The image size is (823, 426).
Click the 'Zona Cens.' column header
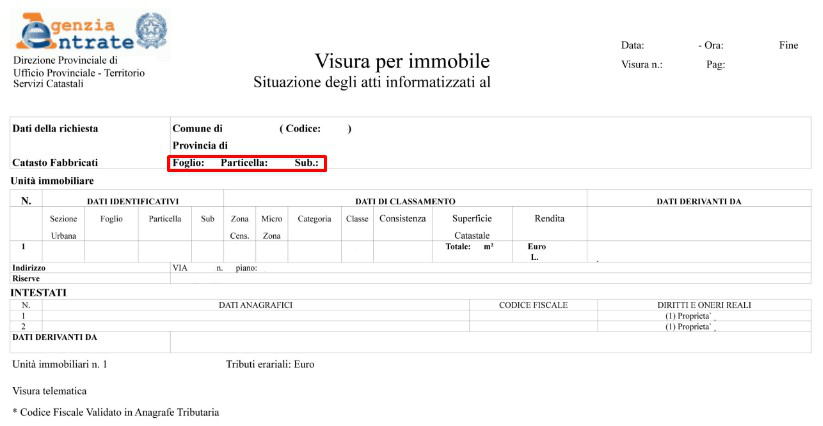pos(239,227)
